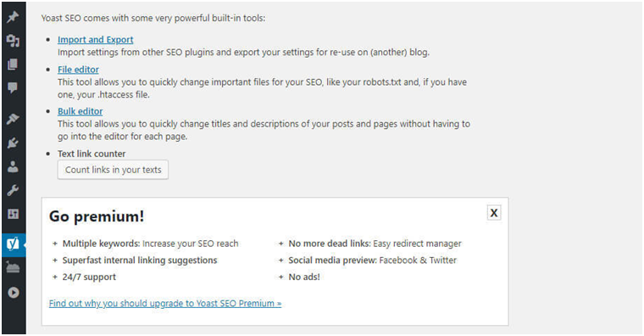Open the Plugins plug icon
Viewport: 644px width, 336px height.
[x=13, y=143]
